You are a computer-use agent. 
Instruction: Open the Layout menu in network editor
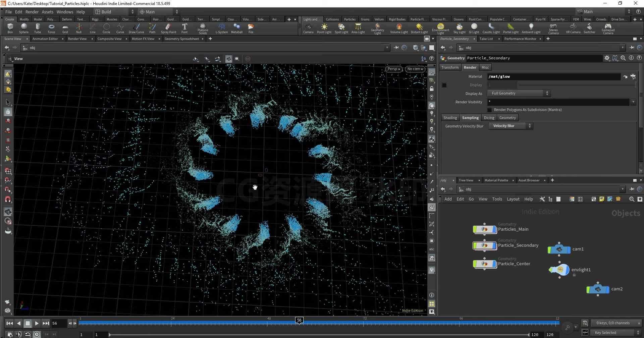[x=513, y=199]
